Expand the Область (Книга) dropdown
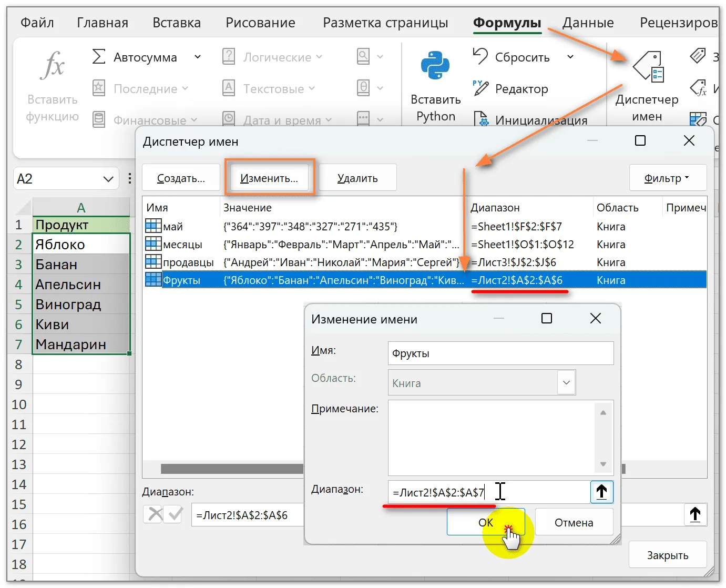Viewport: 726px width, 588px height. [566, 383]
